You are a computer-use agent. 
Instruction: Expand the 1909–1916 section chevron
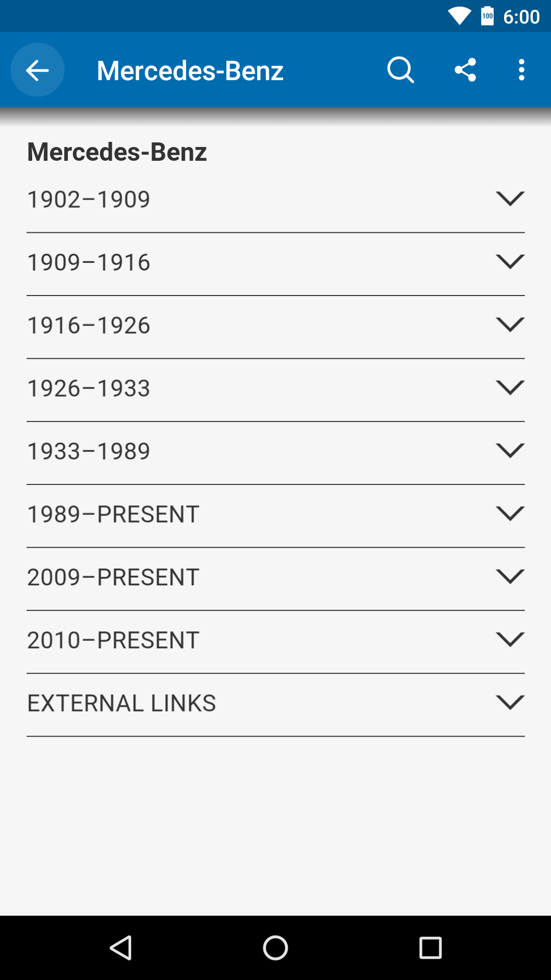(510, 261)
